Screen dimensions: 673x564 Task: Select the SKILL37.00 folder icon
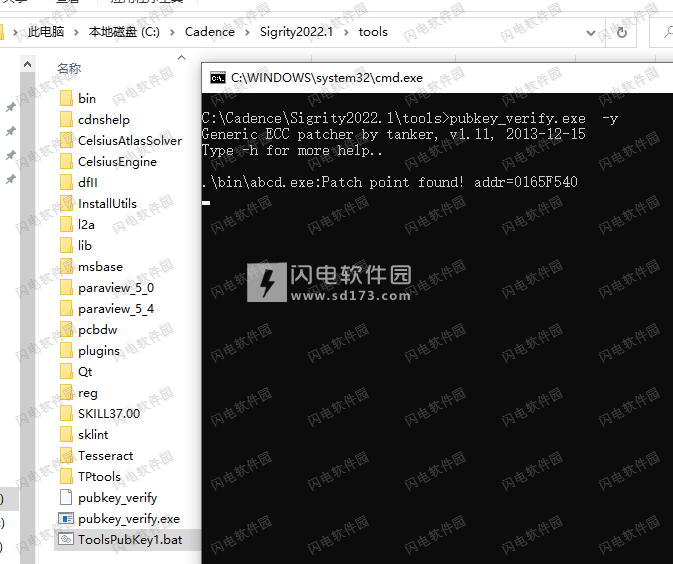tap(66, 414)
